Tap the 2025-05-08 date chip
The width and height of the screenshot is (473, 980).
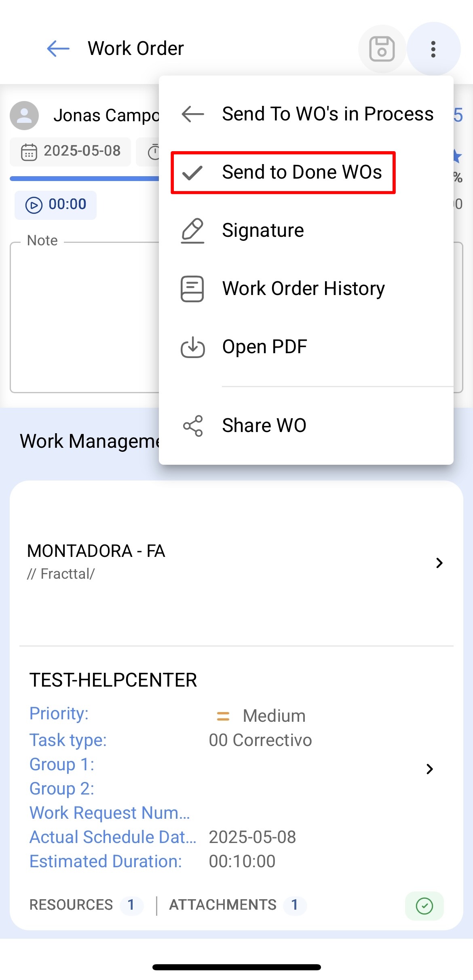click(71, 152)
